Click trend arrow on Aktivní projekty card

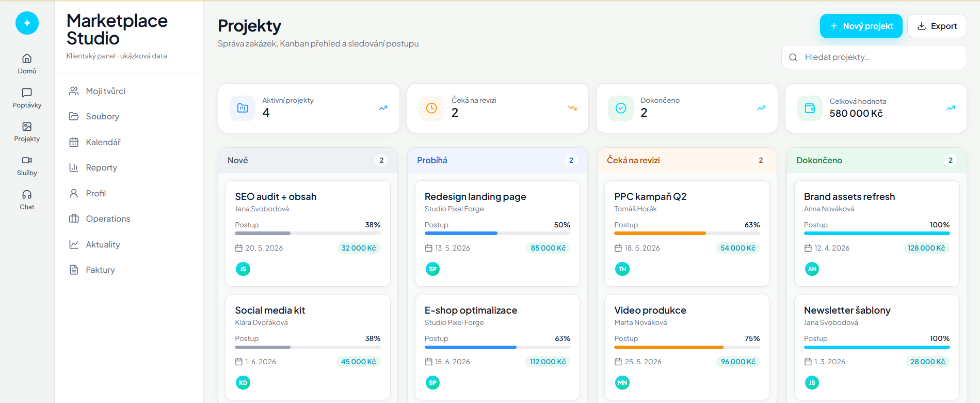click(x=383, y=108)
